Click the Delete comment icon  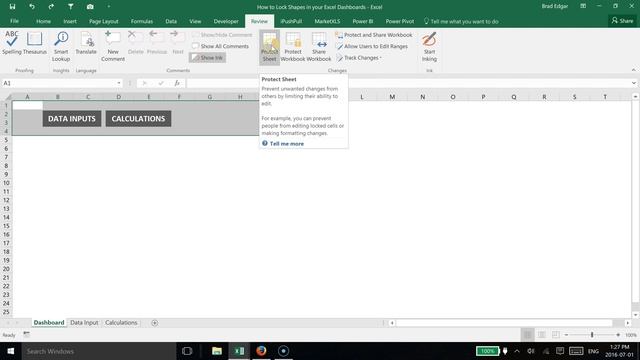tap(135, 43)
